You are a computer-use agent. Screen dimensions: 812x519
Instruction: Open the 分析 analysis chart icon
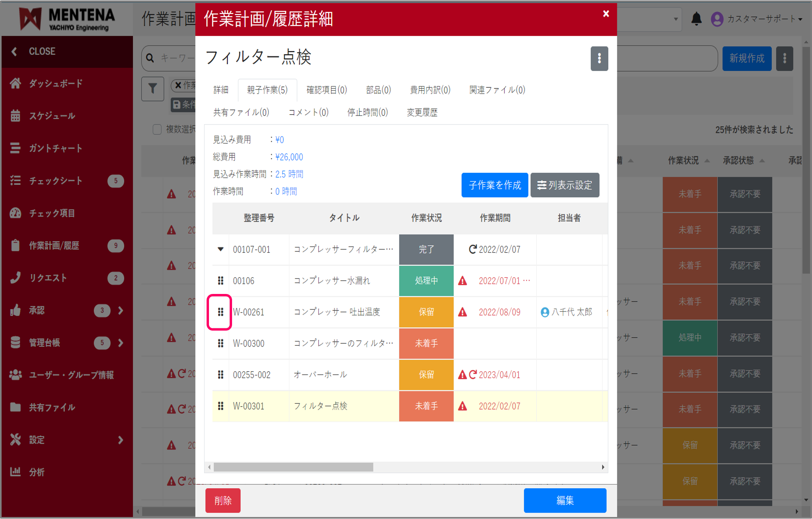[x=16, y=472]
